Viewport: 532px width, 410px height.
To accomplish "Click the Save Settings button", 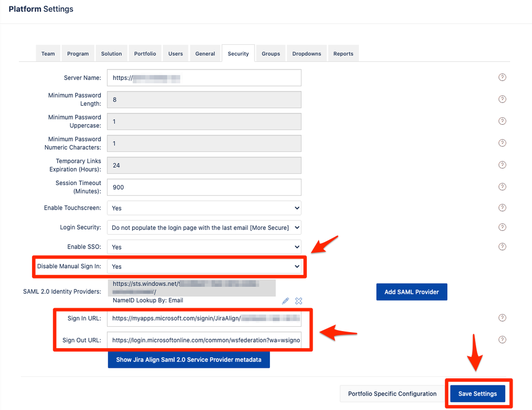I will [x=477, y=393].
